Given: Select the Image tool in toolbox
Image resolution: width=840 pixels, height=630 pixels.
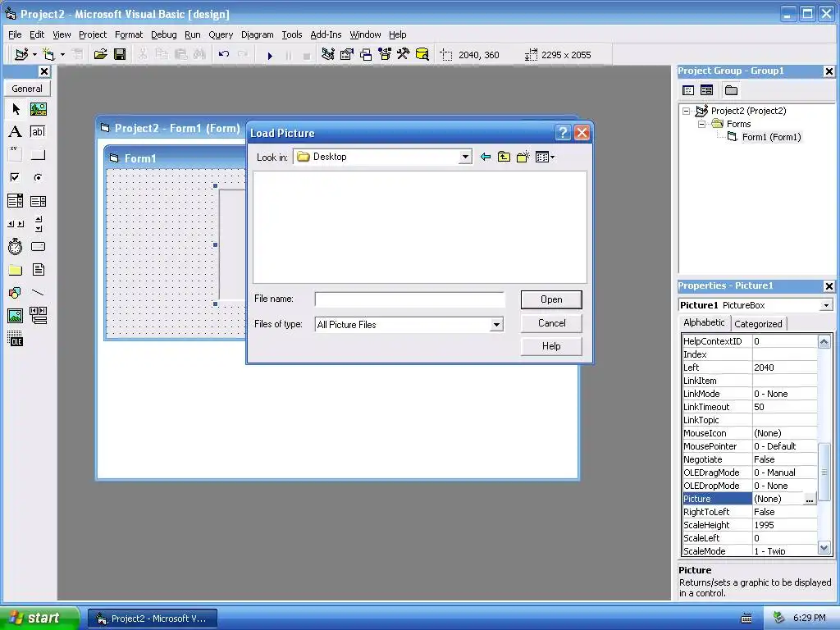Looking at the screenshot, I should point(16,316).
